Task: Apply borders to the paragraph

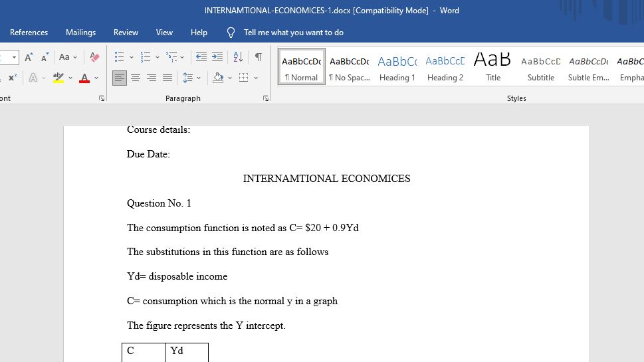Action: point(243,78)
